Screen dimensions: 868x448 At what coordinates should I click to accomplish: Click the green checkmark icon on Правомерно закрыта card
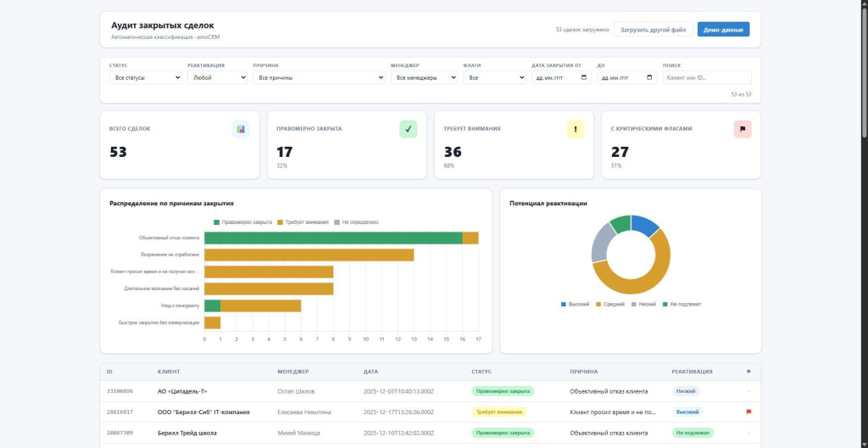pos(408,129)
